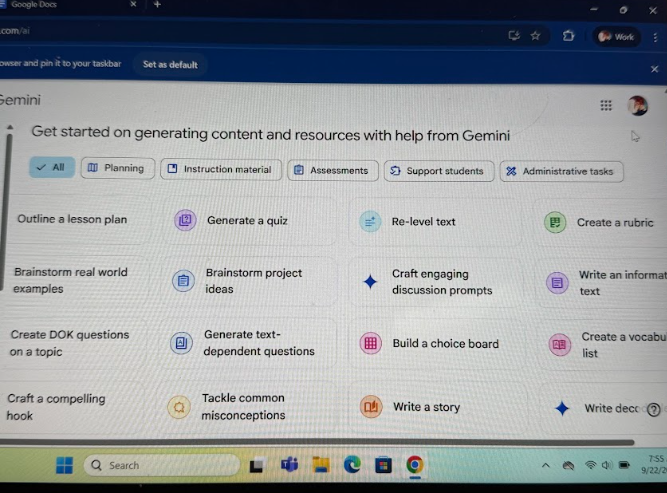Expand the Work profile switcher

pyautogui.click(x=617, y=37)
